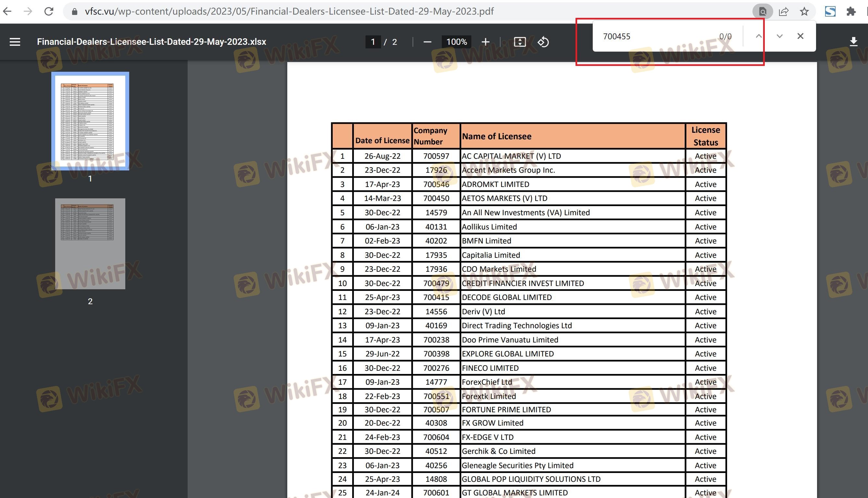The image size is (868, 498).
Task: Open the browser extensions puzzle icon
Action: [x=851, y=11]
